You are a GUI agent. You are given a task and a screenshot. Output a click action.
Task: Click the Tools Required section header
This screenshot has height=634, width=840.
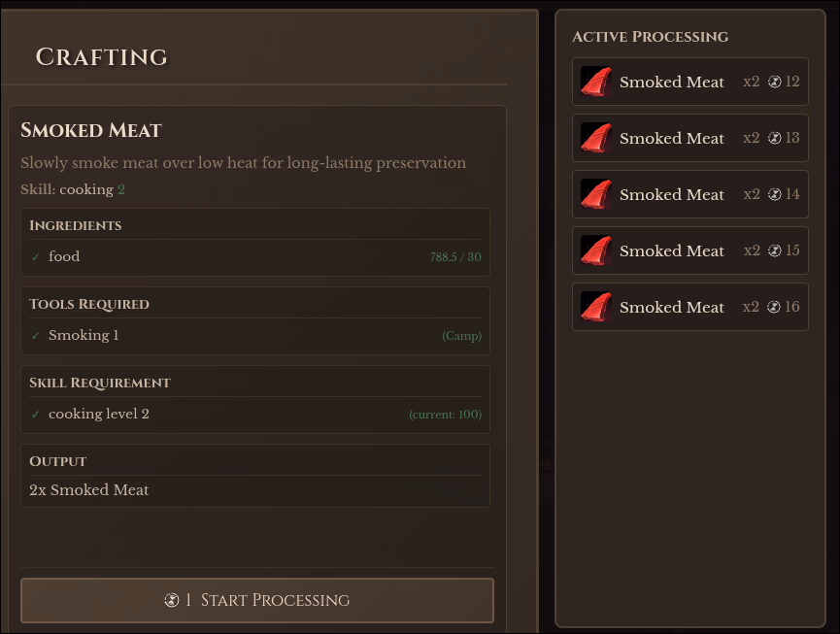89,304
